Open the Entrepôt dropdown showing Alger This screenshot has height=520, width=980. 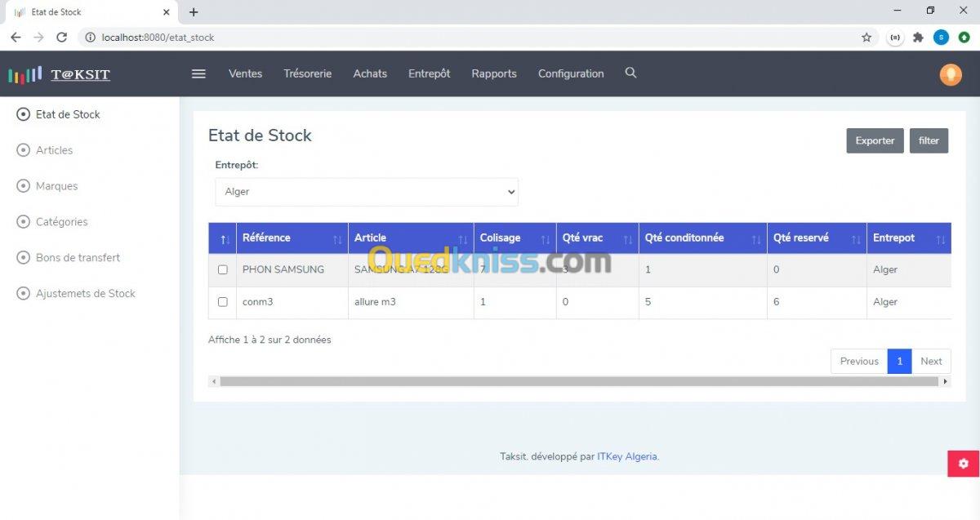click(367, 192)
